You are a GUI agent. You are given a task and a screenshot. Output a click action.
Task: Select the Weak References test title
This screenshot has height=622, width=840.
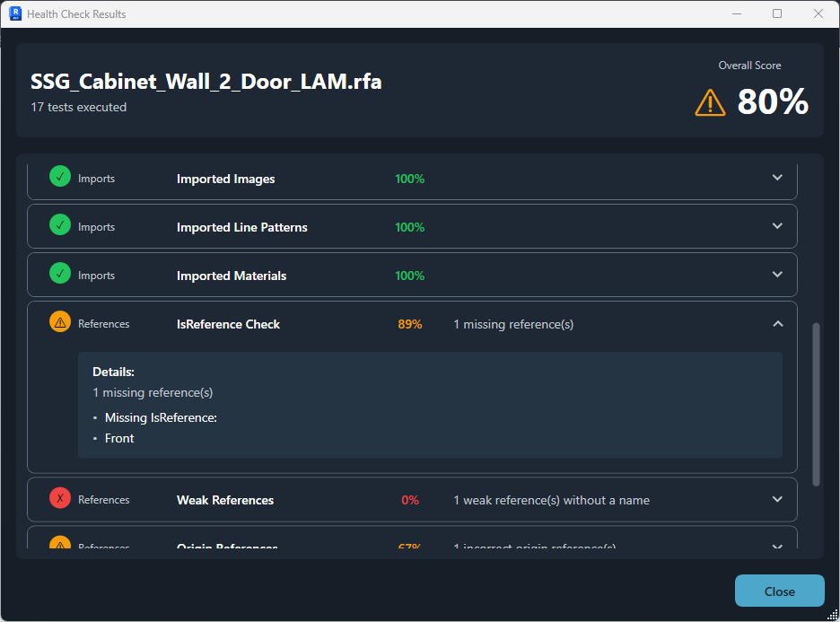click(x=225, y=500)
